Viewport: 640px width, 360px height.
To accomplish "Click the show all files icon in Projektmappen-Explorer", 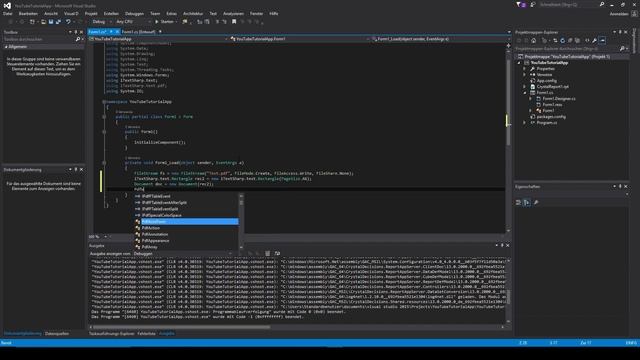I will point(577,40).
